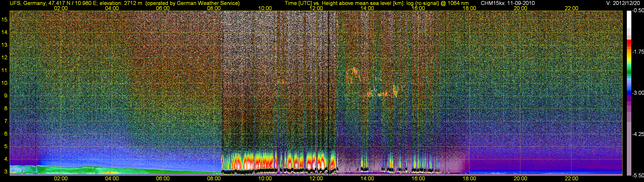Click the -3.00 color scale value
The width and height of the screenshot is (644, 182).
pos(638,93)
